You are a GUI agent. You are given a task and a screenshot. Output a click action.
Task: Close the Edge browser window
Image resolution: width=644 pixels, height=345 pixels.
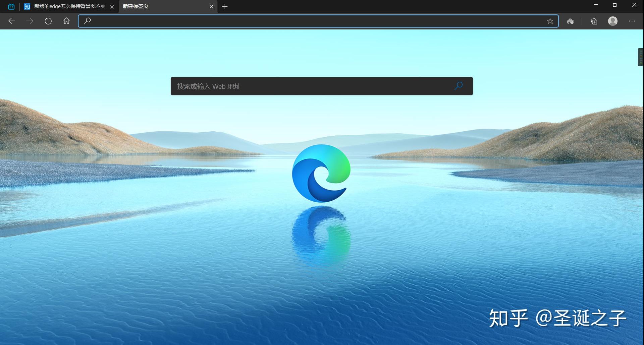(x=634, y=5)
